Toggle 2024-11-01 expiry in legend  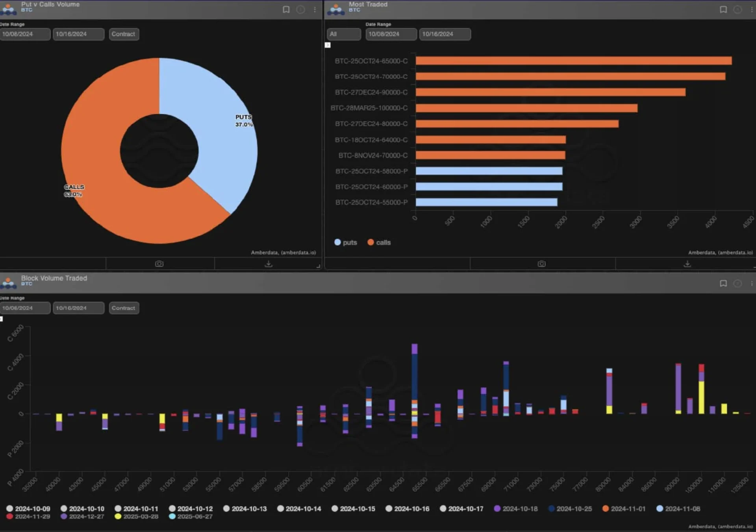624,509
